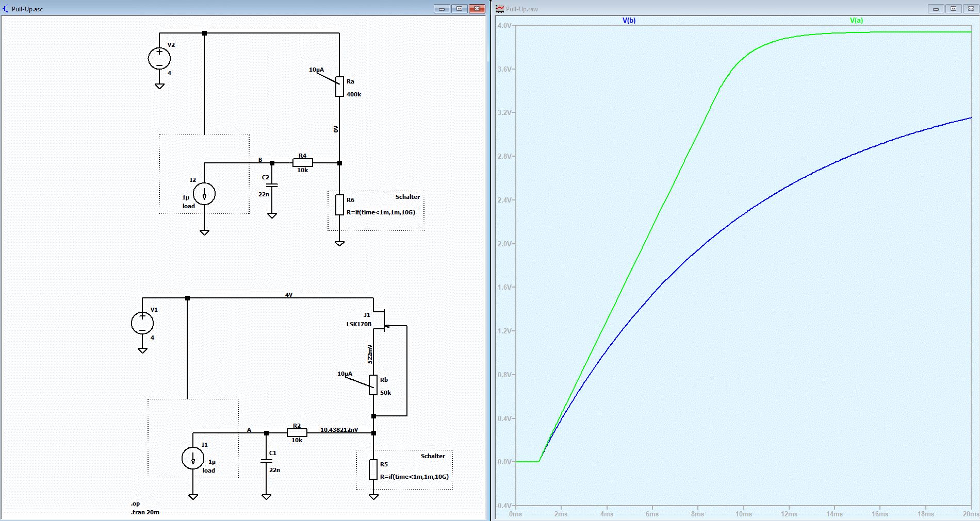This screenshot has width=980, height=521.
Task: Click the R6 switch resistance expression text
Action: tap(381, 212)
